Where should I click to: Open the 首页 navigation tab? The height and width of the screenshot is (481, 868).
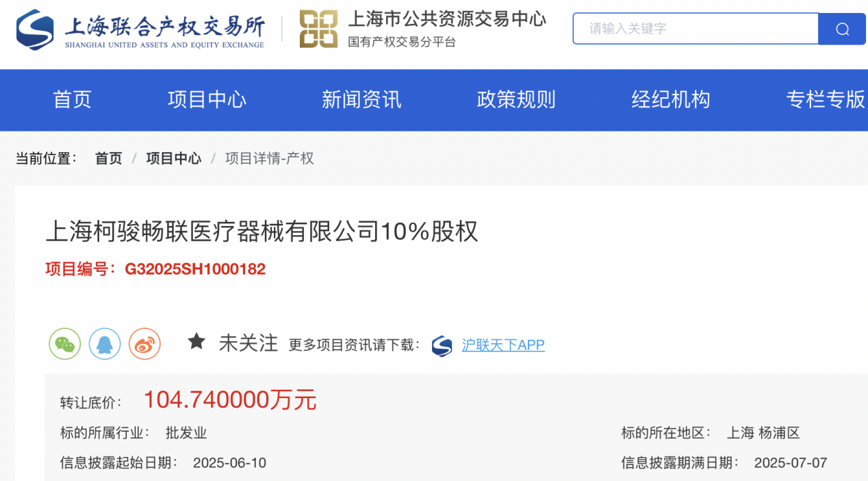point(72,100)
